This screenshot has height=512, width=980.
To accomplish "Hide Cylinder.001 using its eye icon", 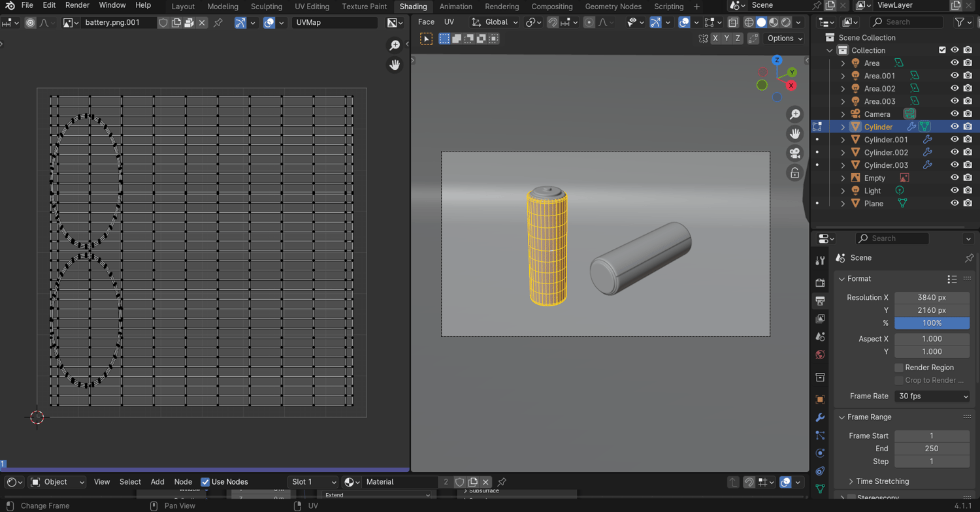I will [955, 140].
